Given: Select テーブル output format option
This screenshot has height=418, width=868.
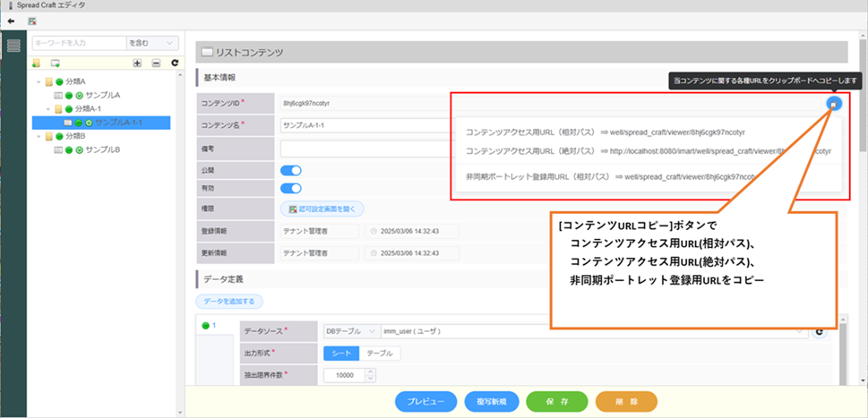Looking at the screenshot, I should point(379,353).
